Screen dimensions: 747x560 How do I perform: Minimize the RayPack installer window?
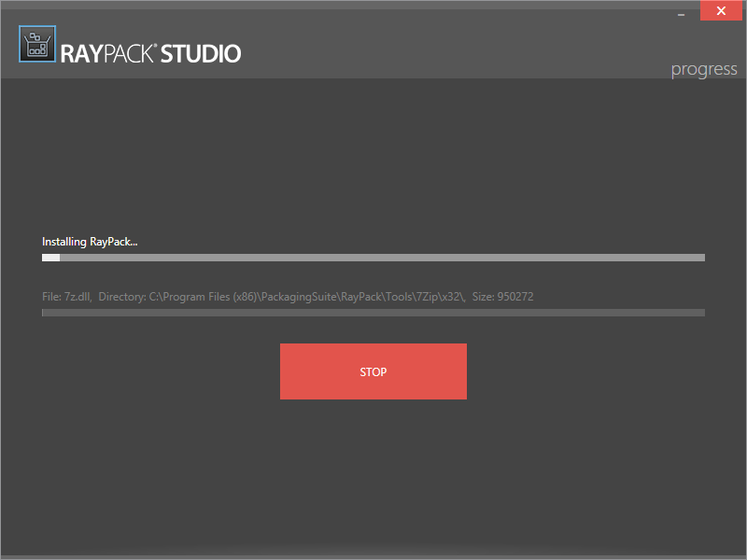pyautogui.click(x=683, y=12)
